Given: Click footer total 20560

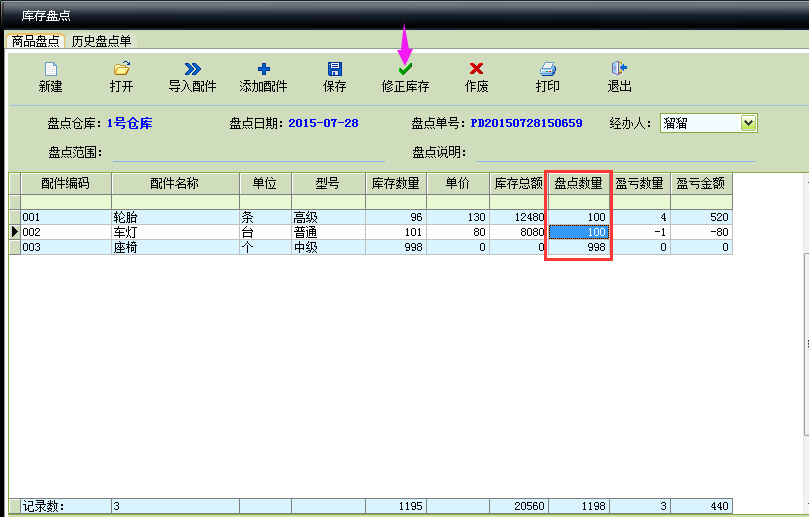Looking at the screenshot, I should 519,506.
